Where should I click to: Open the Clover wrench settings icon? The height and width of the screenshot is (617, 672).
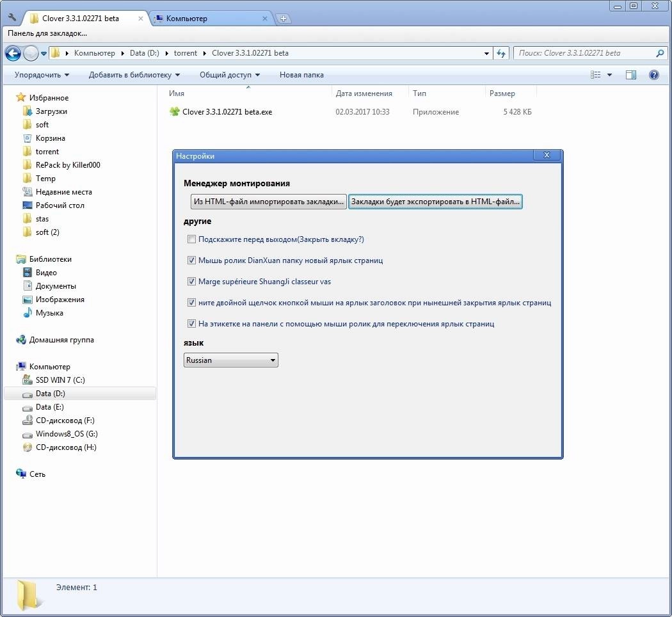(12, 18)
